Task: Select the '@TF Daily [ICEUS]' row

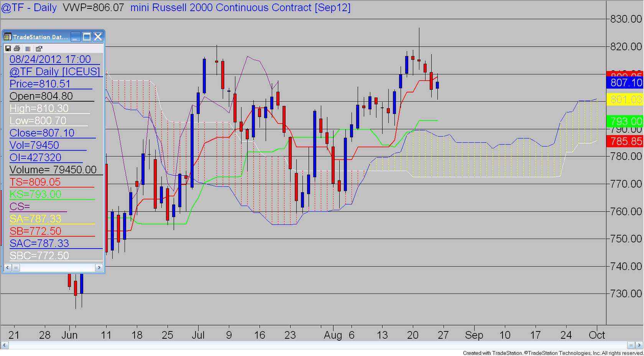Action: pos(55,71)
